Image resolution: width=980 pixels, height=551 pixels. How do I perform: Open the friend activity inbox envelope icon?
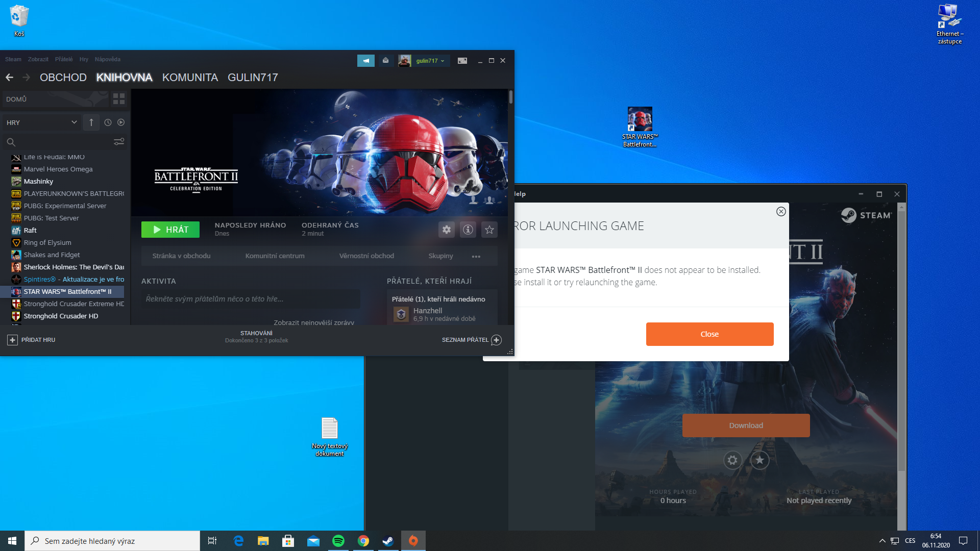386,61
